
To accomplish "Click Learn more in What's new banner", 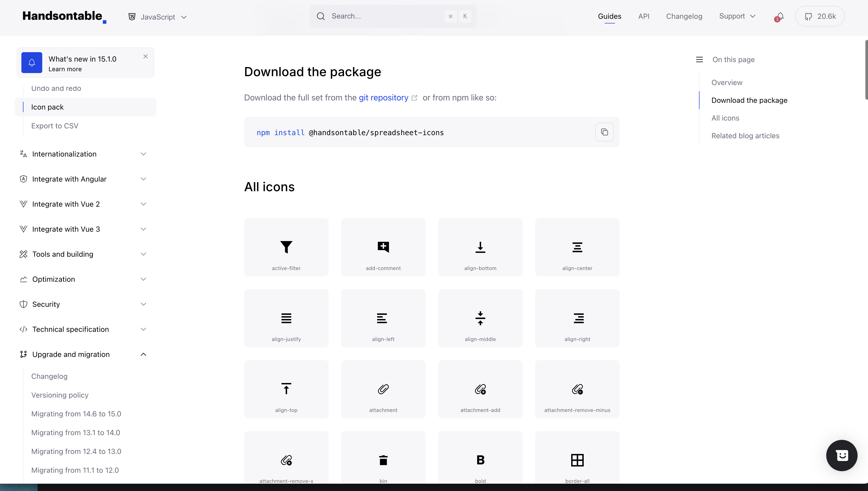I will point(65,69).
